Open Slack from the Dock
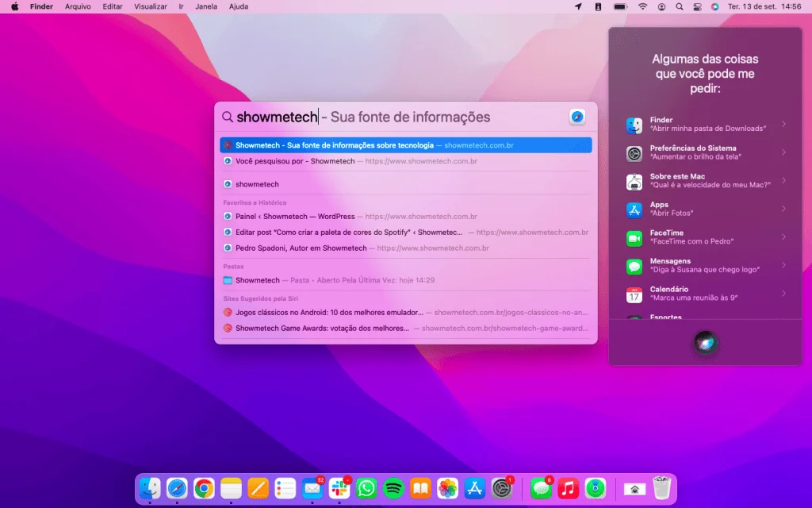Viewport: 812px width, 508px height. (339, 490)
